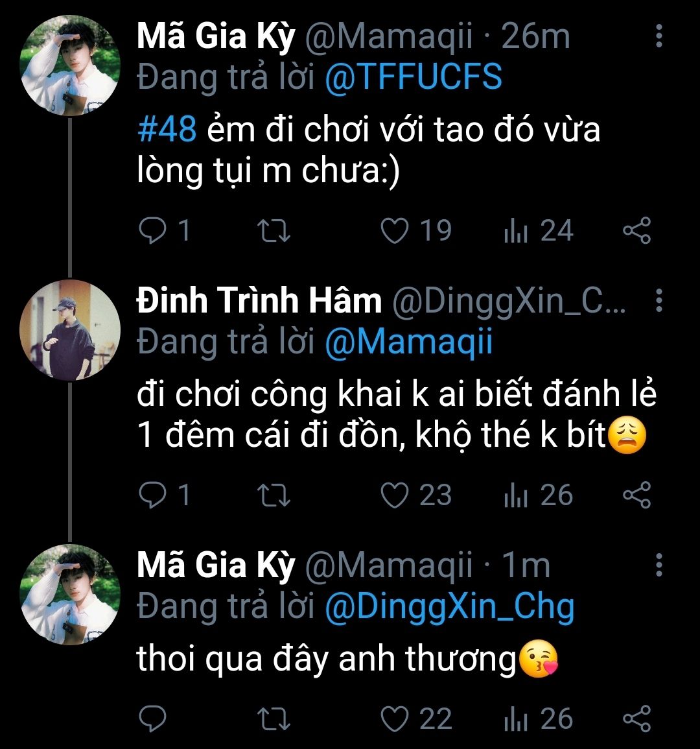
Task: Like the tweet with 19 likes
Action: coord(395,231)
